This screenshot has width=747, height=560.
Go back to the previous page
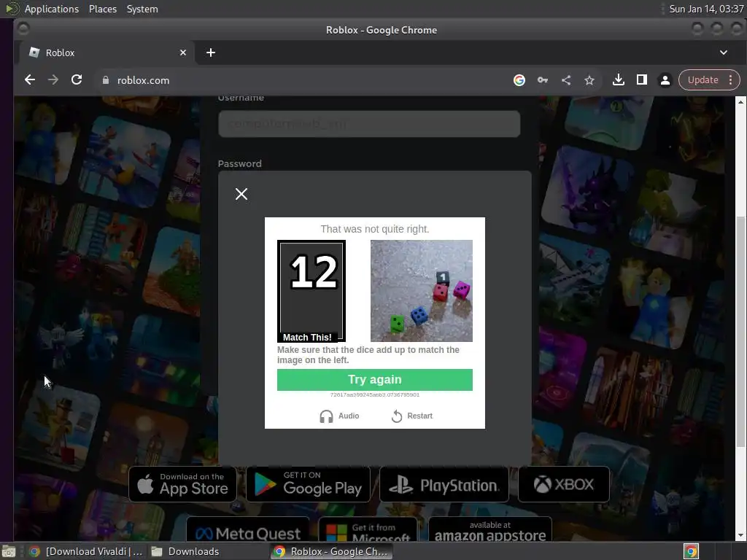coord(29,80)
